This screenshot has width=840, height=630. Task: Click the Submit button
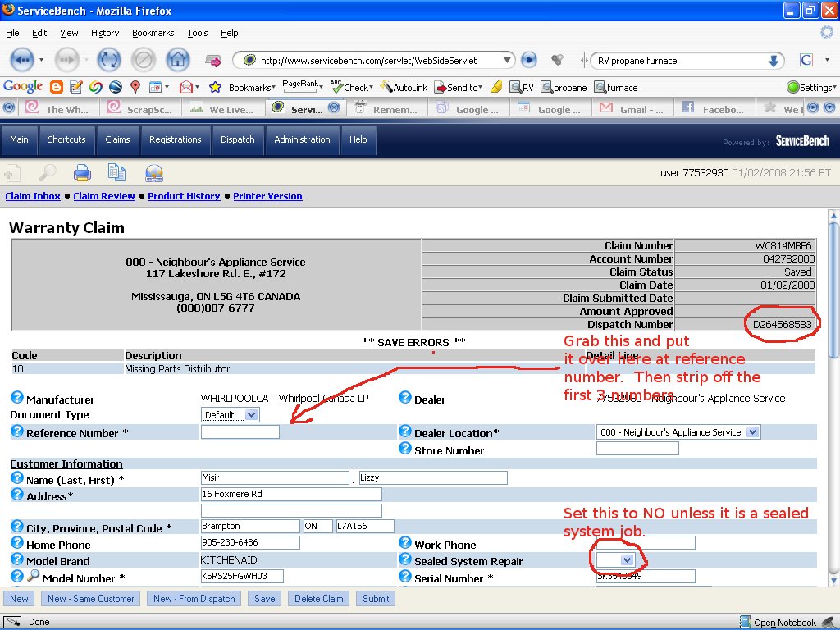[x=376, y=598]
